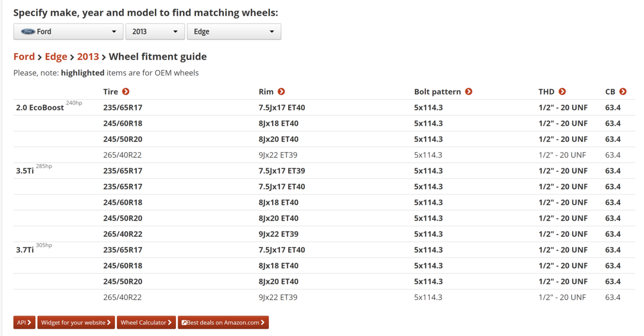Viewport: 644px width, 336px height.
Task: Select 2013 in the breadcrumb
Action: tap(88, 57)
